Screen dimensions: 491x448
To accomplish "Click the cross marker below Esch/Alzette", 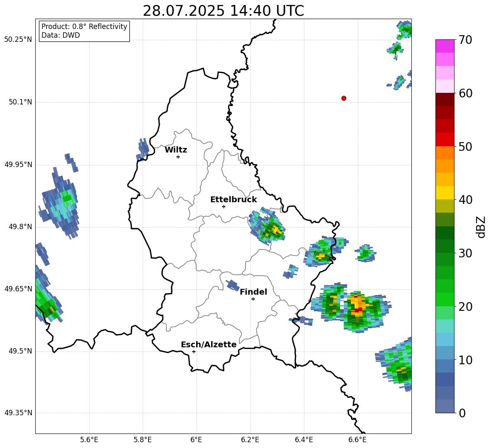I will [x=194, y=351].
